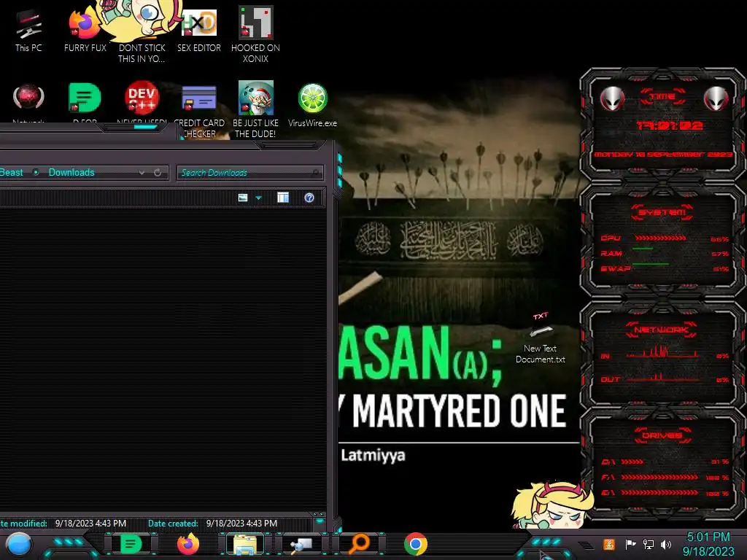The width and height of the screenshot is (747, 560).
Task: Open the green D app in taskbar
Action: [x=131, y=544]
